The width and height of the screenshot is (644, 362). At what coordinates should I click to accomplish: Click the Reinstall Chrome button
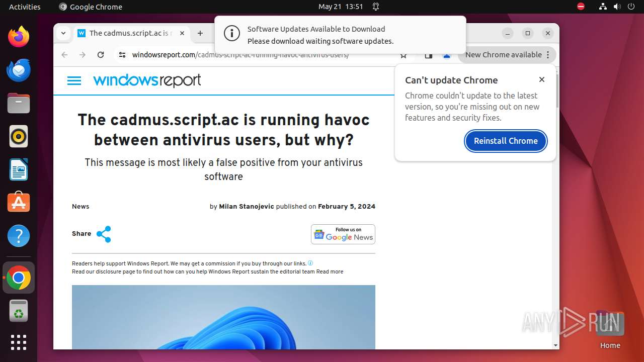pyautogui.click(x=506, y=141)
